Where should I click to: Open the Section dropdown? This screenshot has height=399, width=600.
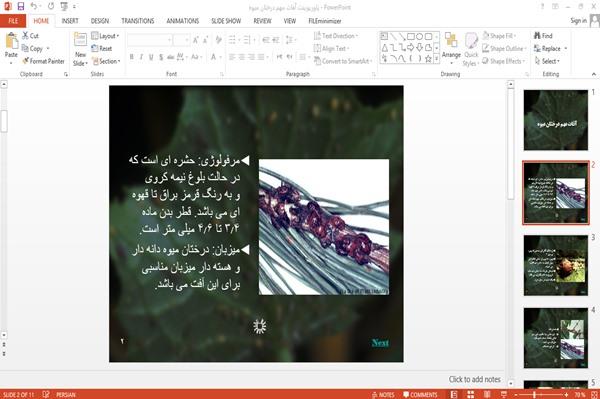106,61
